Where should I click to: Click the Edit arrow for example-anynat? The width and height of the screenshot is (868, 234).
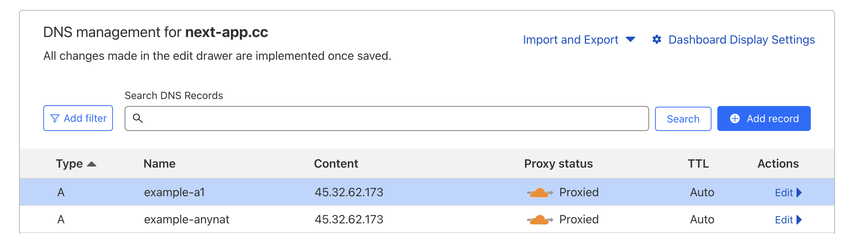[799, 220]
